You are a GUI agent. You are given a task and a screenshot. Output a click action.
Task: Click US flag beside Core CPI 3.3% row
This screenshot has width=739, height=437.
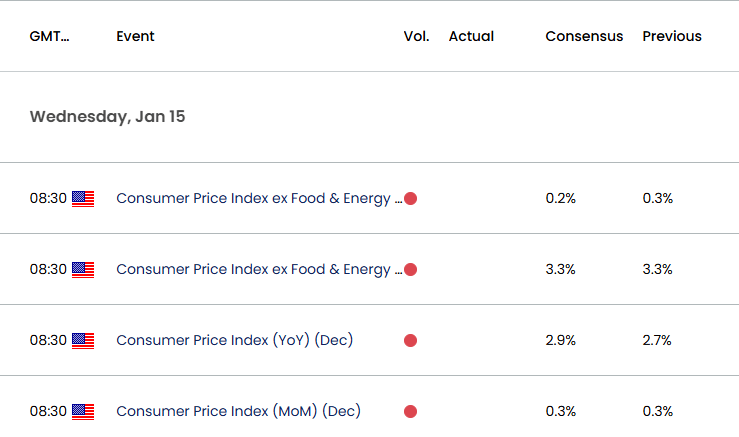[x=83, y=270]
